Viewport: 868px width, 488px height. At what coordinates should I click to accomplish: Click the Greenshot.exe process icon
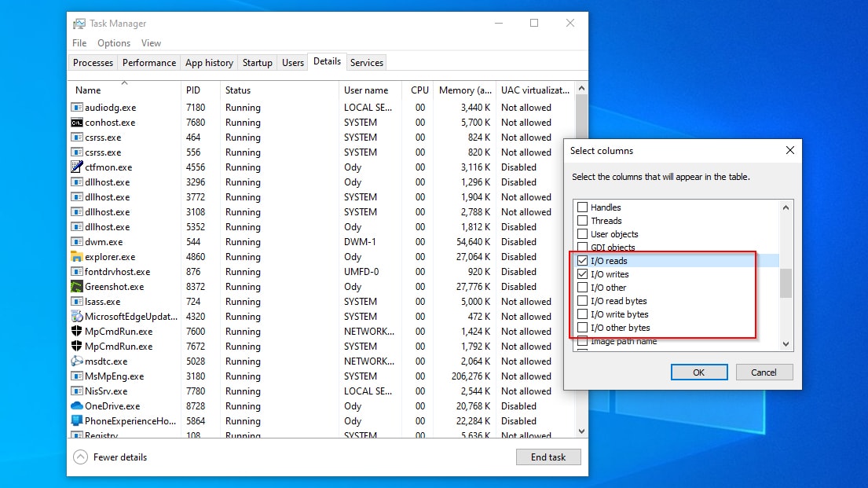(77, 287)
